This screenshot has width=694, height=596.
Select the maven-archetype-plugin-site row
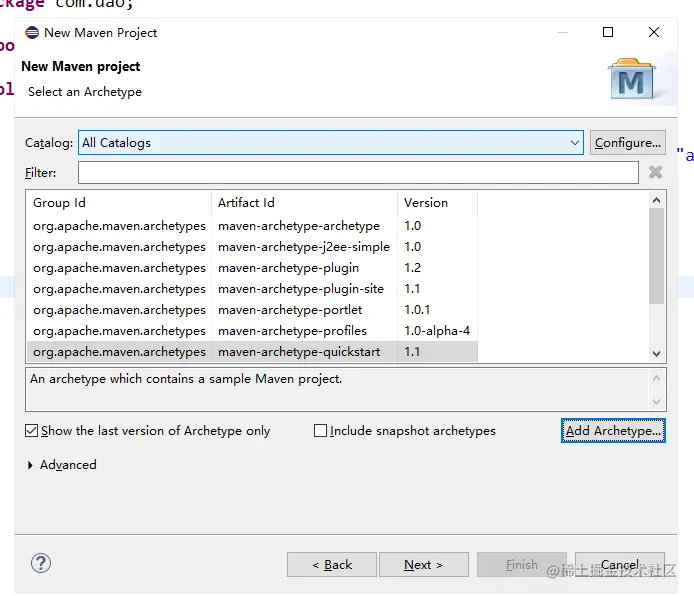(x=252, y=288)
